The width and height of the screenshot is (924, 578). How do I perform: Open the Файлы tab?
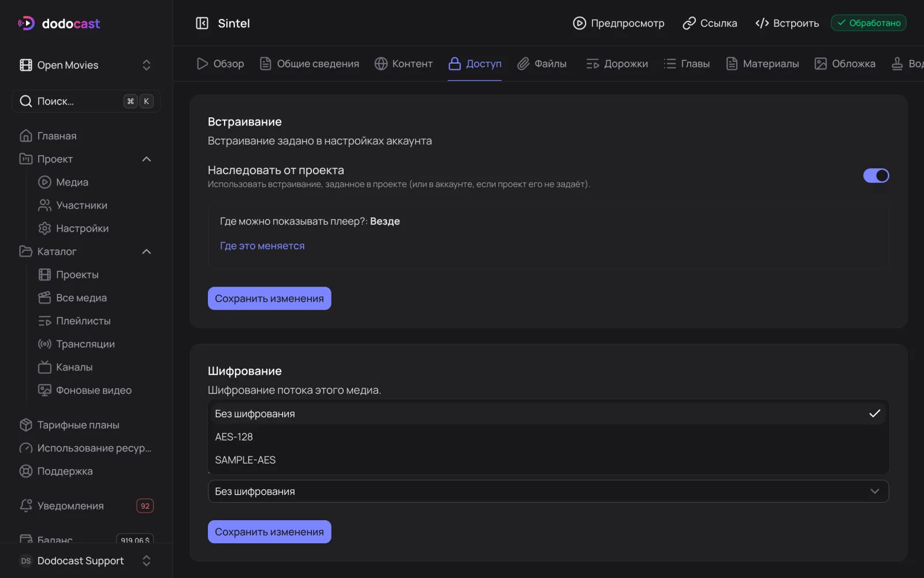pyautogui.click(x=542, y=64)
